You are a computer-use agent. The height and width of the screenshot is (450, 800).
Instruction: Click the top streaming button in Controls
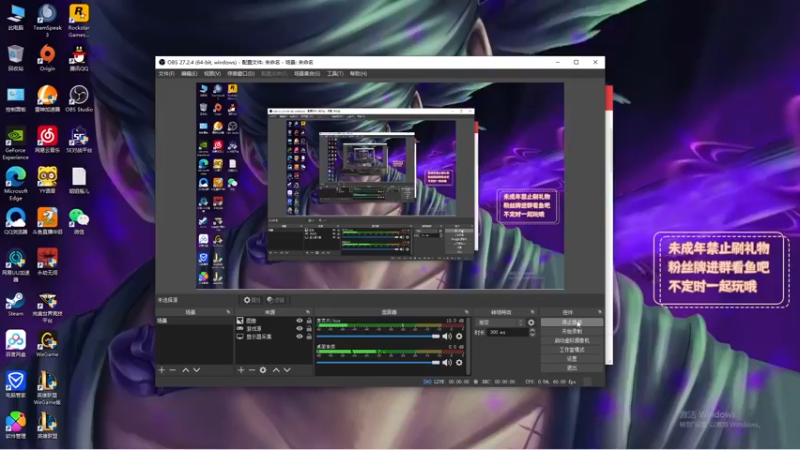point(571,322)
